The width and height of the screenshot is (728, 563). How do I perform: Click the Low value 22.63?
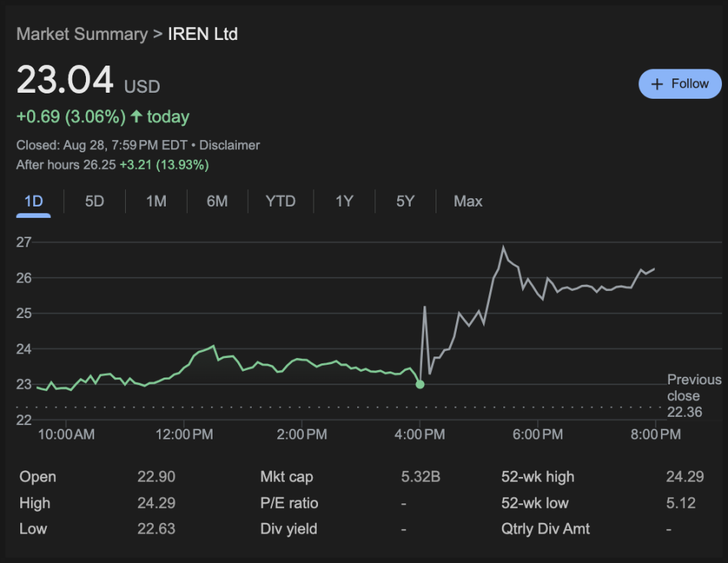pos(156,528)
